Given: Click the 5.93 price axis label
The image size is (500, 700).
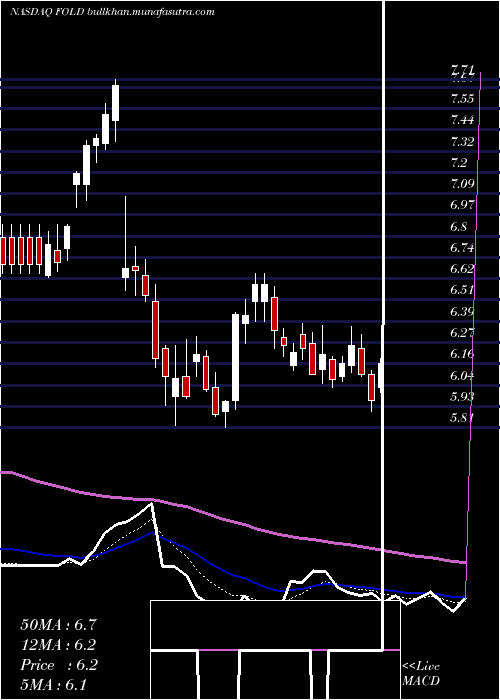Looking at the screenshot, I should (462, 396).
